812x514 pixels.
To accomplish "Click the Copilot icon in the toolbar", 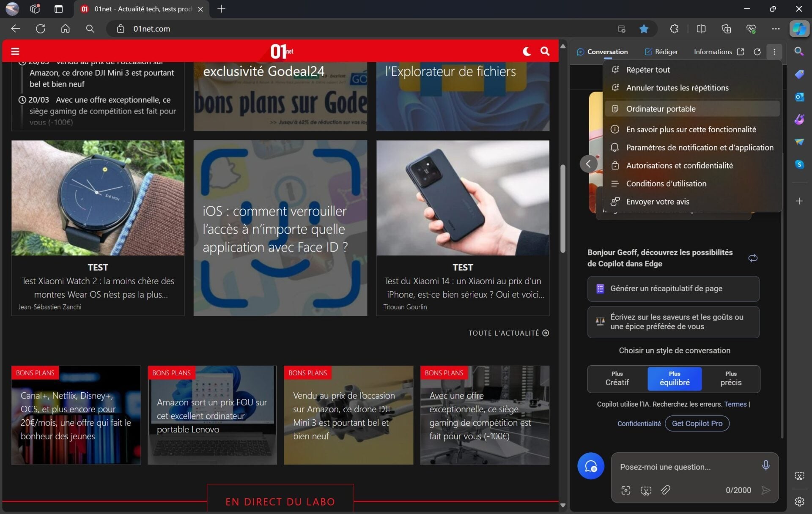I will pyautogui.click(x=799, y=29).
